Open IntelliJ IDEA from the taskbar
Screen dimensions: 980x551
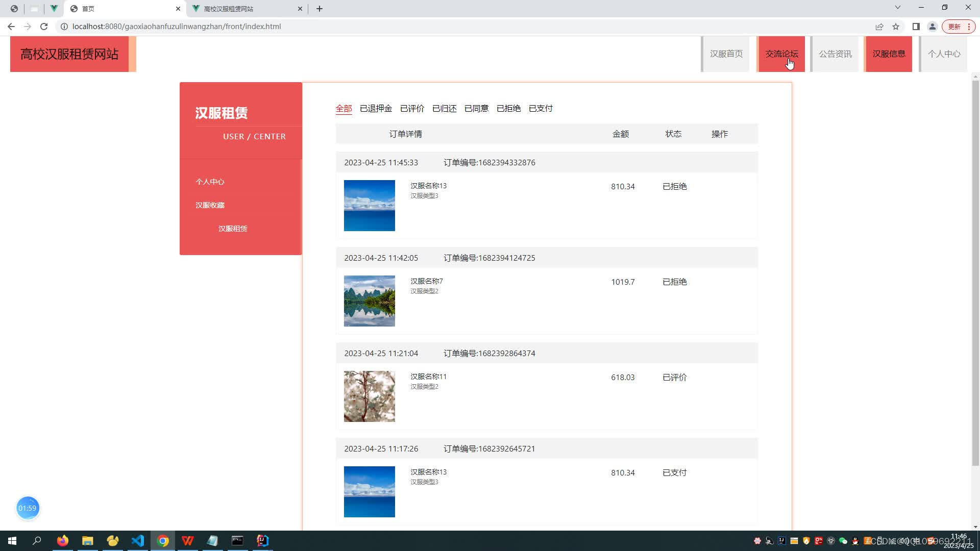pos(262,541)
